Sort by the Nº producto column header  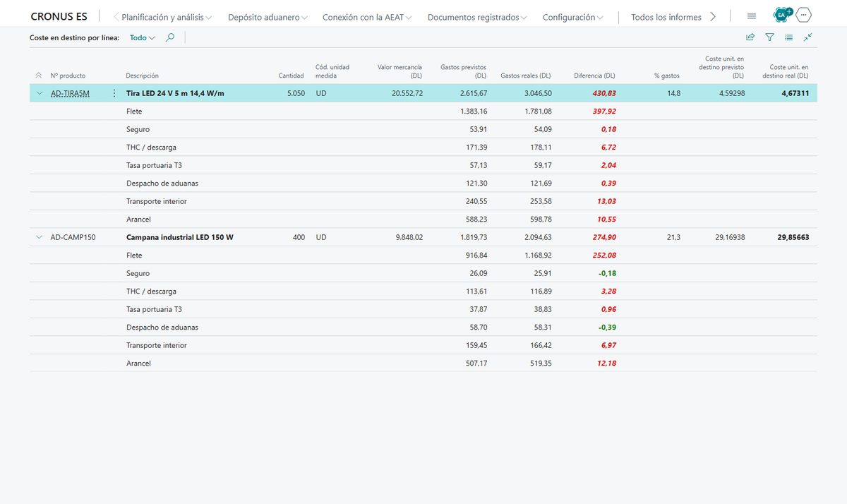click(x=68, y=76)
